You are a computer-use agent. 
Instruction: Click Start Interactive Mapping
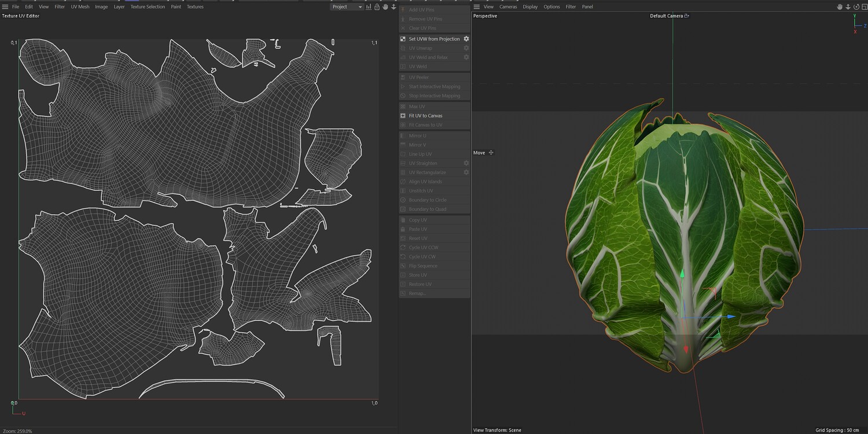[434, 87]
